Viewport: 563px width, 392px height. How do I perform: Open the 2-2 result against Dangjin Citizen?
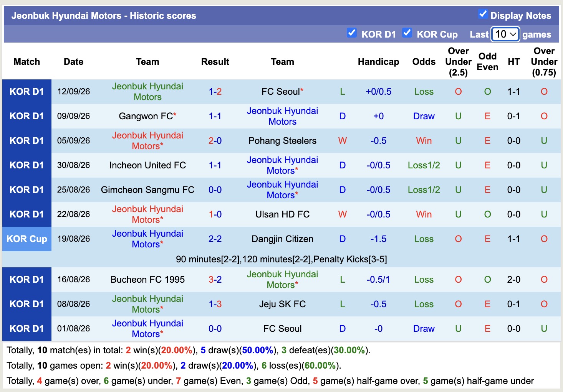pyautogui.click(x=215, y=239)
